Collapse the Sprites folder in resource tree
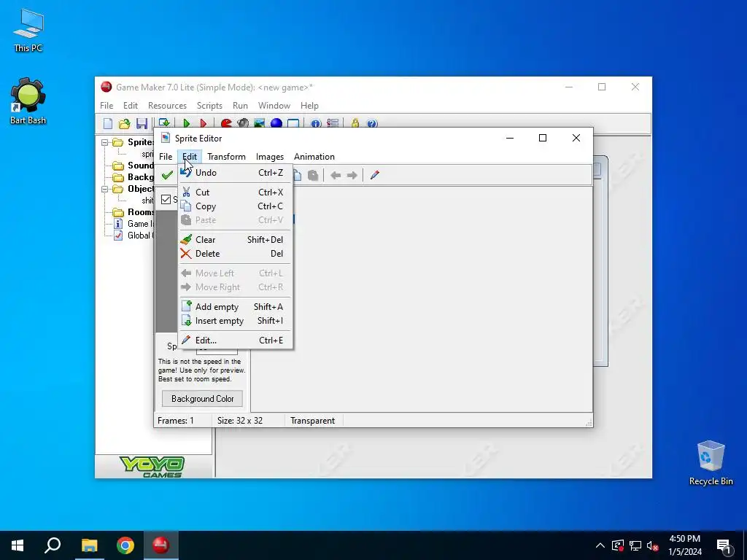The image size is (747, 560). [x=104, y=142]
